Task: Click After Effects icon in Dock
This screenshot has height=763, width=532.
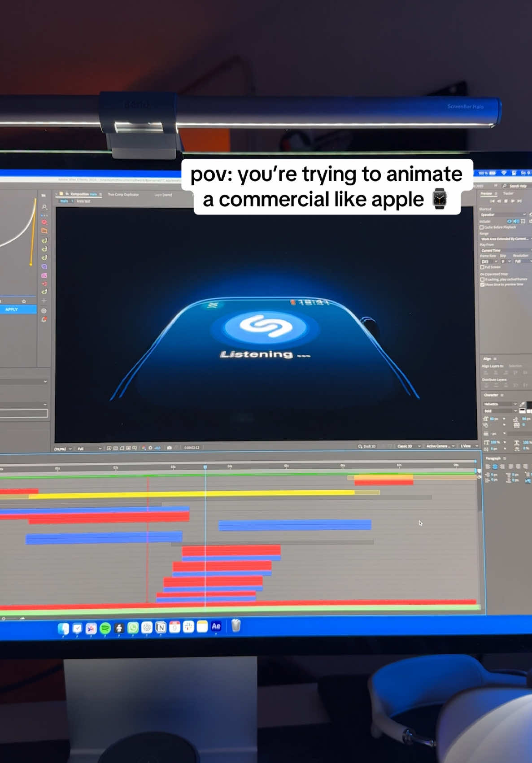Action: click(x=216, y=626)
